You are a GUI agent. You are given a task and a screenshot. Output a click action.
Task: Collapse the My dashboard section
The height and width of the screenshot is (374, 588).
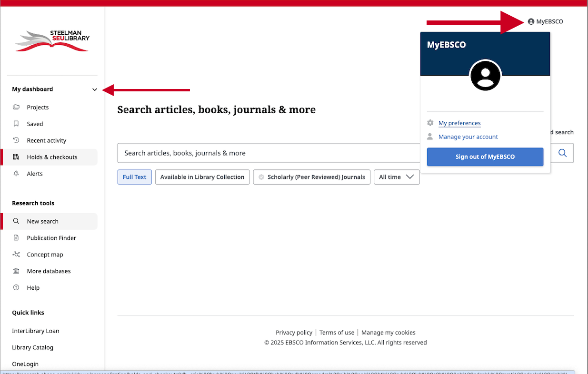94,89
